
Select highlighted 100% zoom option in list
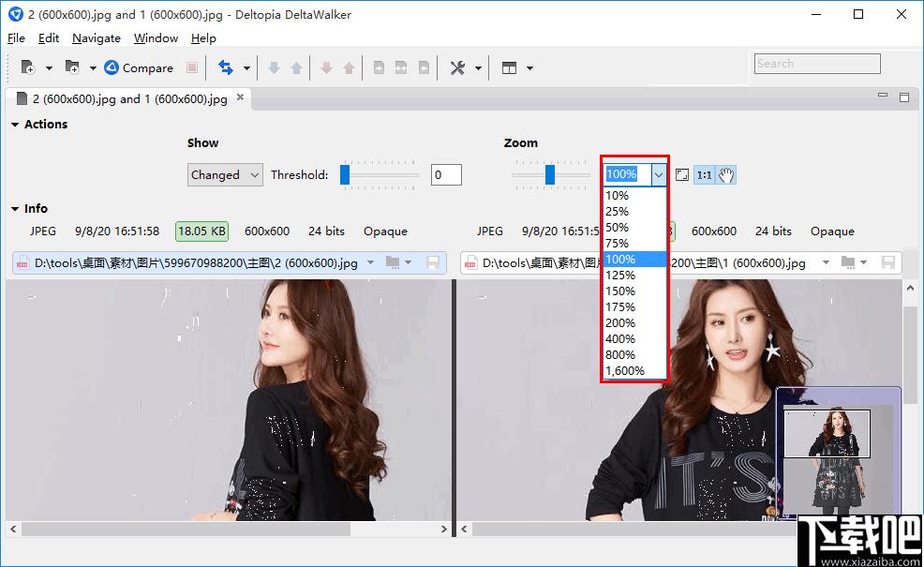click(x=634, y=260)
